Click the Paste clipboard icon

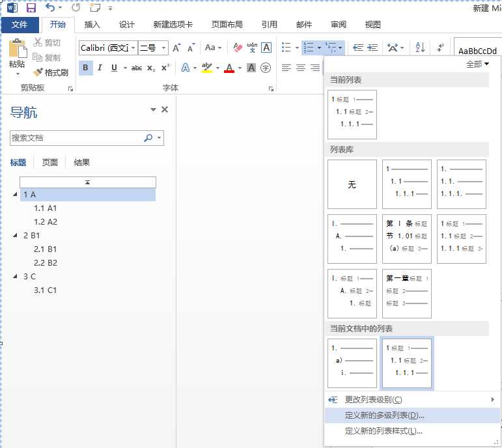[x=18, y=49]
